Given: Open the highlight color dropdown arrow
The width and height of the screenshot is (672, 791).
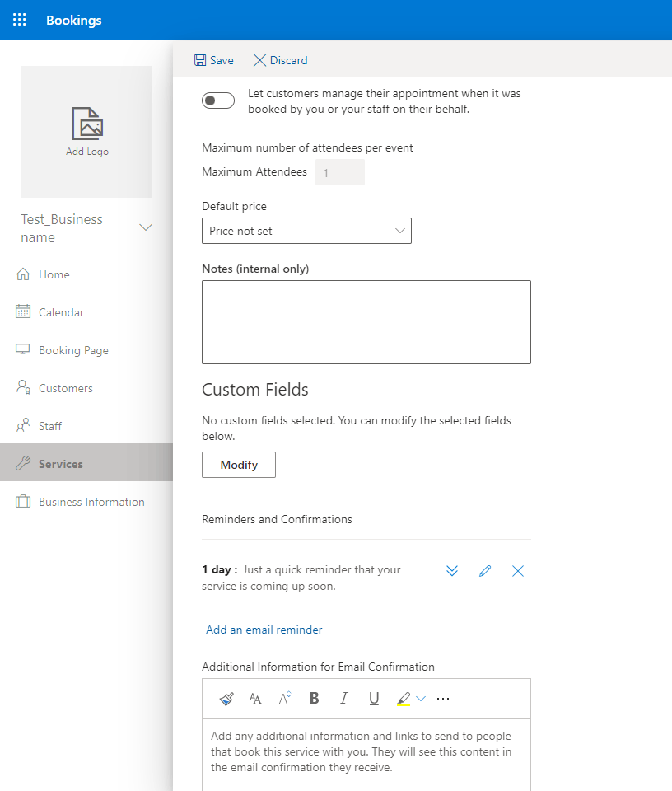Looking at the screenshot, I should point(421,699).
